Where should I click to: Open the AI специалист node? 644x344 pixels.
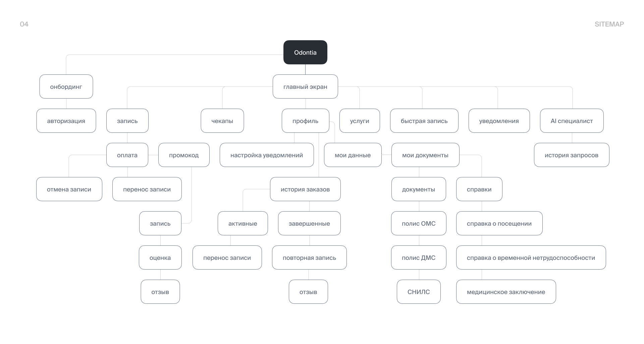[x=572, y=121]
